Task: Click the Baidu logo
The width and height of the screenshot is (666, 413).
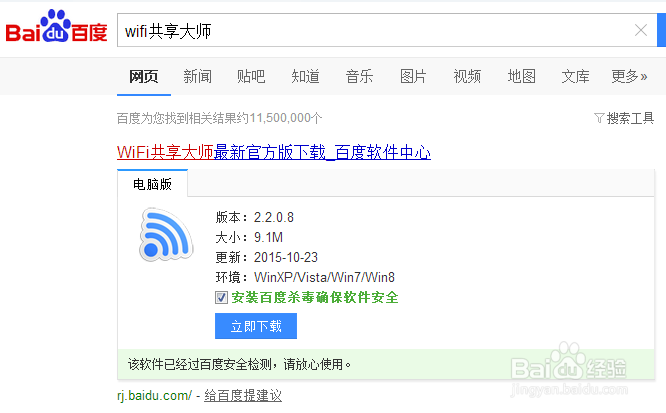Action: click(56, 26)
